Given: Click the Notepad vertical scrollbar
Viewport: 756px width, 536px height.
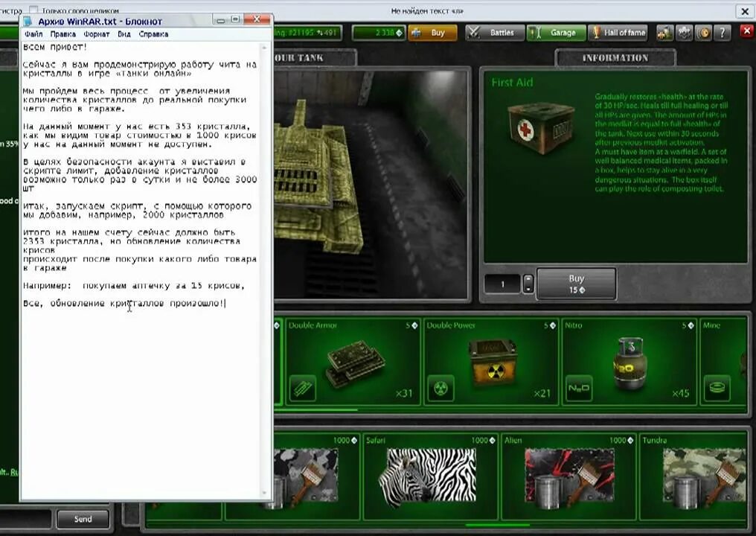Looking at the screenshot, I should pyautogui.click(x=263, y=270).
